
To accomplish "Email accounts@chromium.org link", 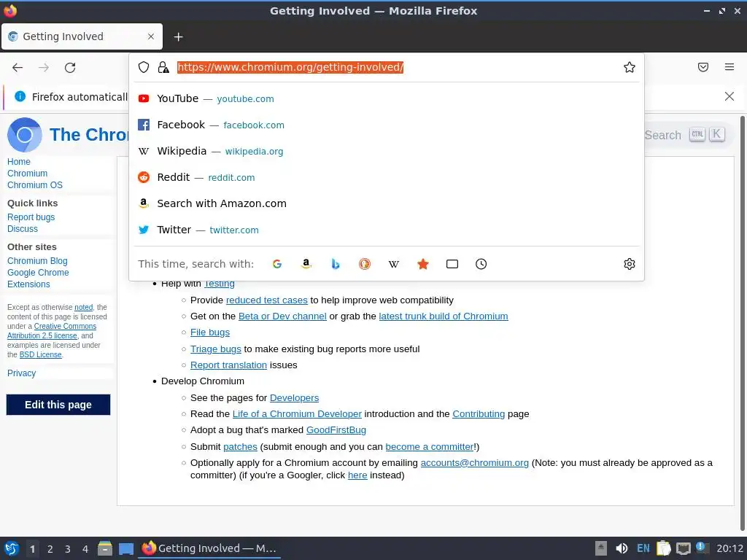I will pyautogui.click(x=474, y=463).
